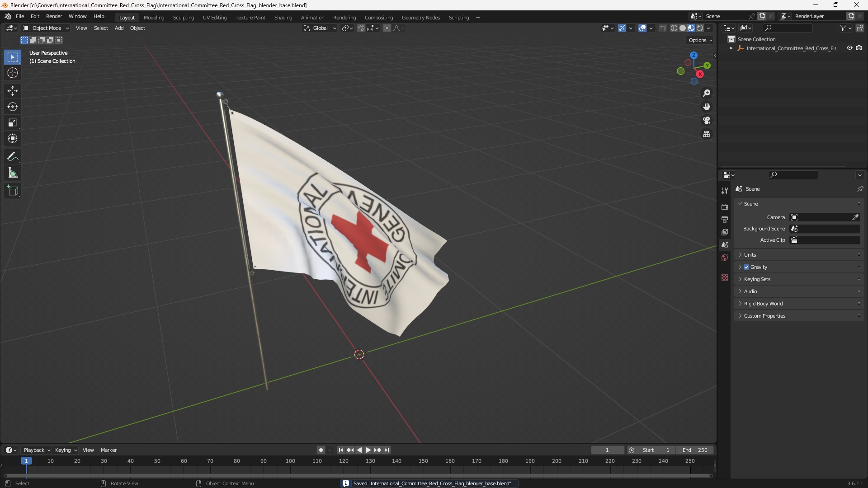Activate the Transform tool
The image size is (868, 488).
[13, 138]
